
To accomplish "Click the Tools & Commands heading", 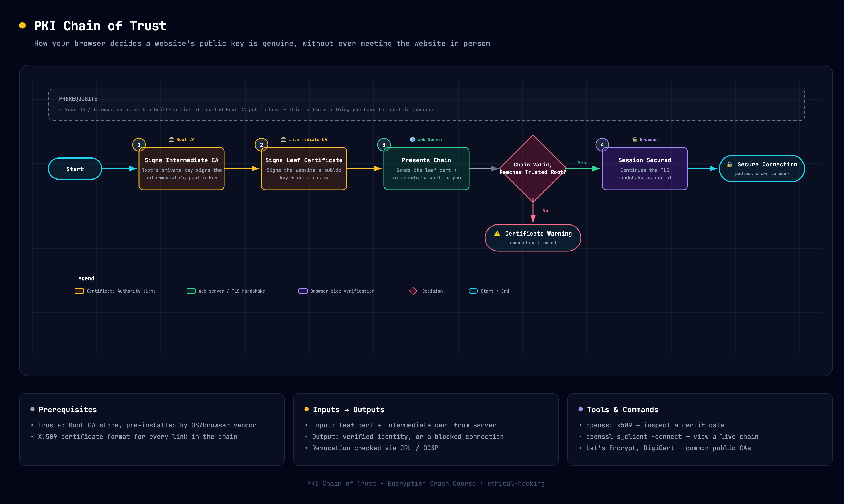I will [x=623, y=410].
